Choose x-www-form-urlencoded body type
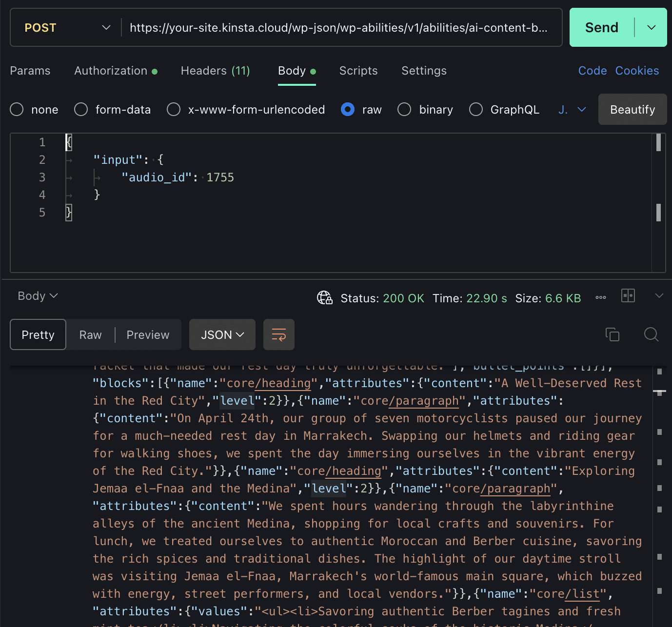This screenshot has height=627, width=672. point(174,109)
